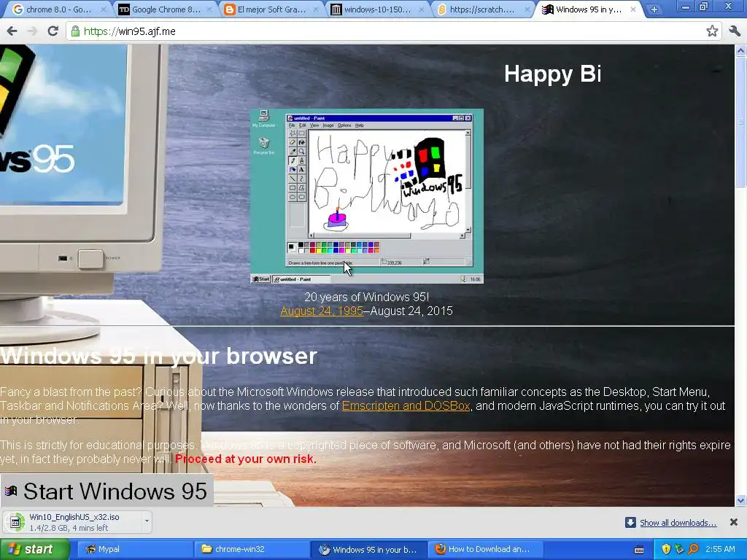Image resolution: width=747 pixels, height=560 pixels.
Task: Reload the win95.ajf.me page
Action: 53,31
